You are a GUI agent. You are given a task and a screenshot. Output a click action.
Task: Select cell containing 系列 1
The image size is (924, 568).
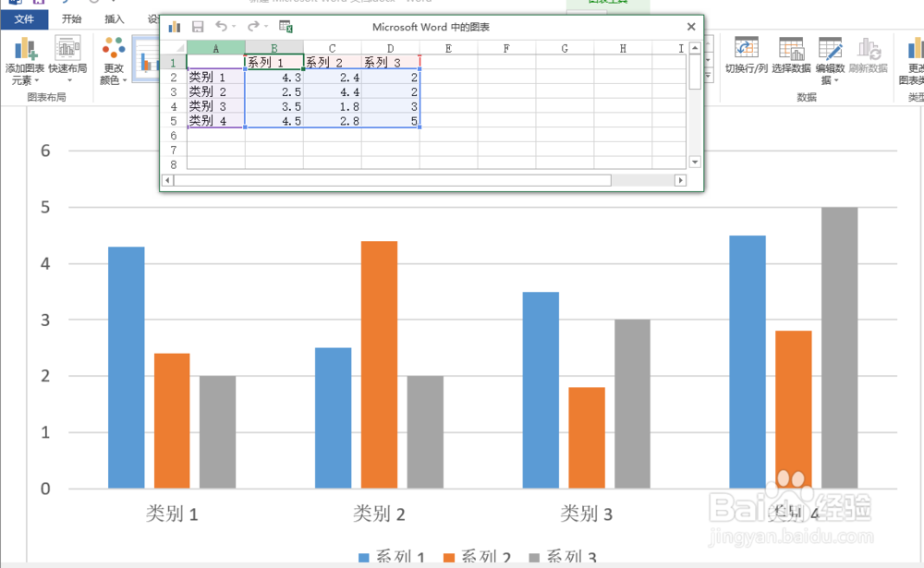pyautogui.click(x=274, y=63)
